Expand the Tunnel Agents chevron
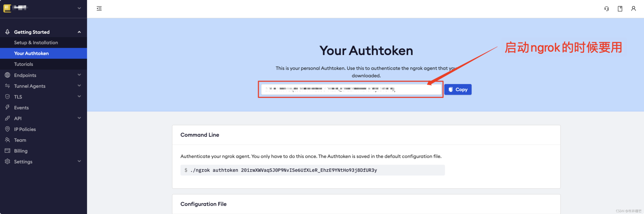 pos(79,86)
